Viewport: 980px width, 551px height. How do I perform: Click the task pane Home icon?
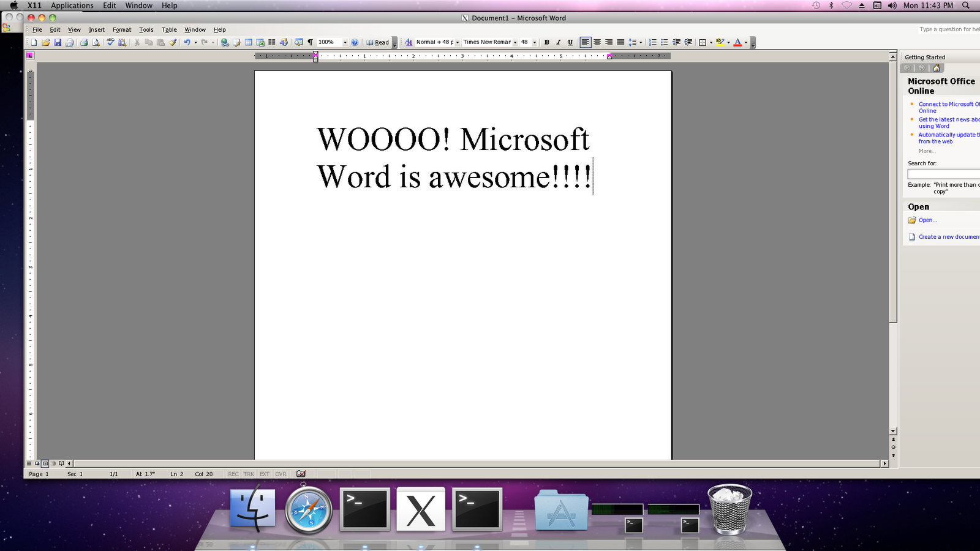(936, 68)
